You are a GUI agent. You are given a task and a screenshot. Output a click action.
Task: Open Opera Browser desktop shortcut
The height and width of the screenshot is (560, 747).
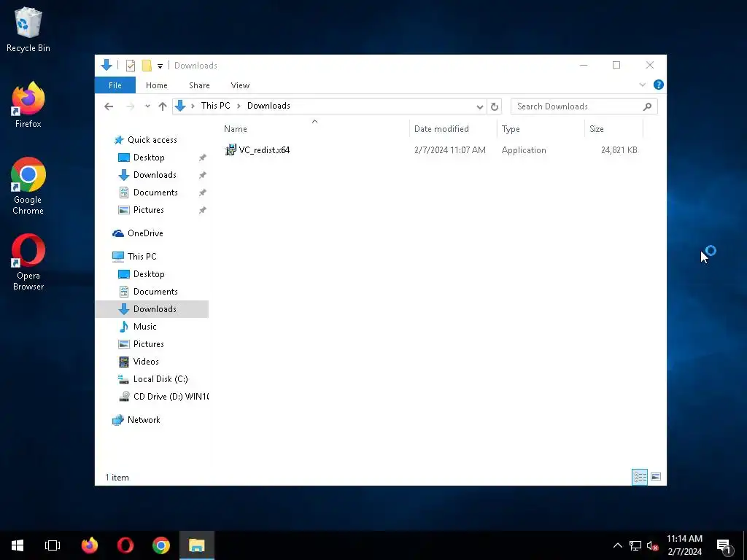[28, 262]
